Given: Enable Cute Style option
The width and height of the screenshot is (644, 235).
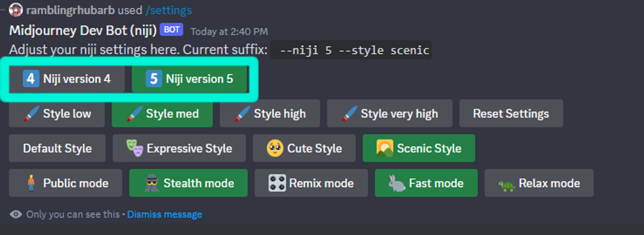Looking at the screenshot, I should 304,148.
